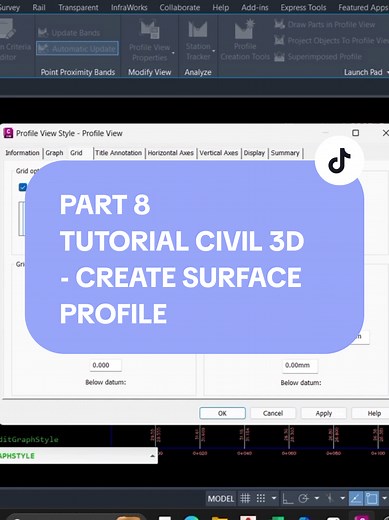Open the Express Tools ribbon tab
This screenshot has height=520, width=389.
(303, 7)
